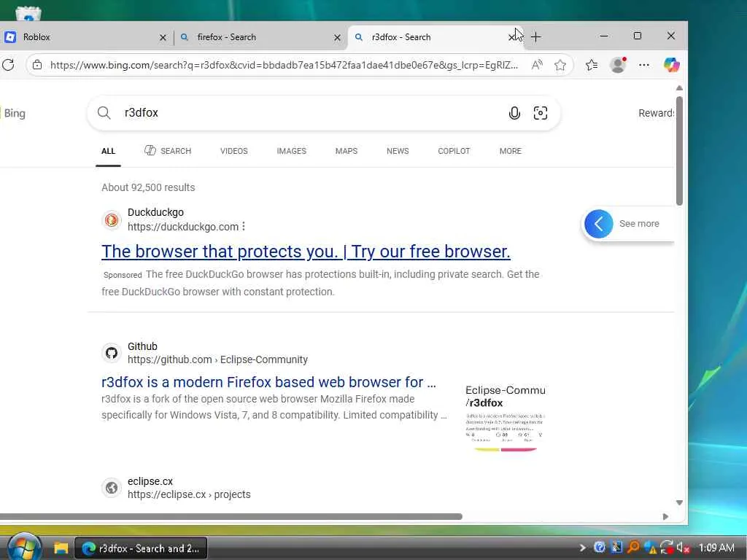
Task: Click the vertical scrollbar thumb
Action: click(679, 151)
